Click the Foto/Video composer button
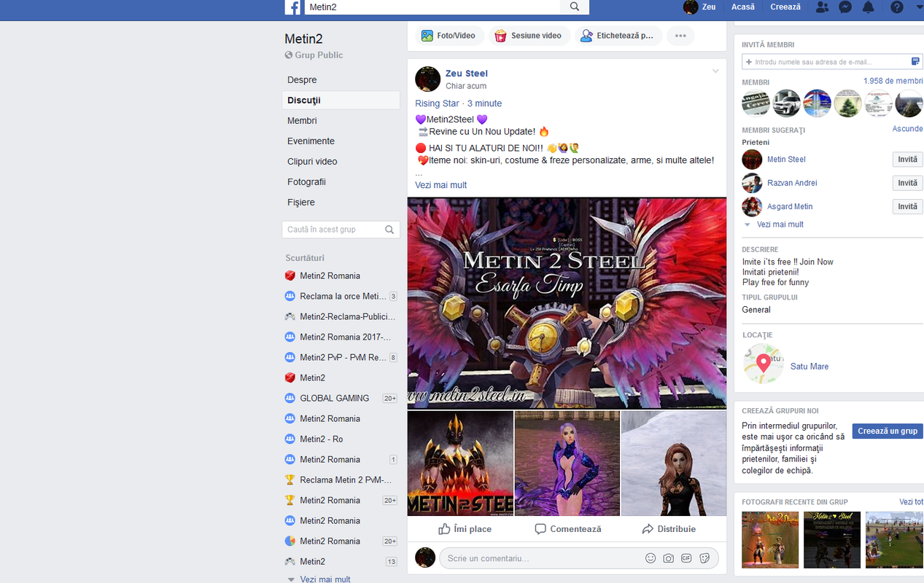The height and width of the screenshot is (583, 924). [449, 36]
